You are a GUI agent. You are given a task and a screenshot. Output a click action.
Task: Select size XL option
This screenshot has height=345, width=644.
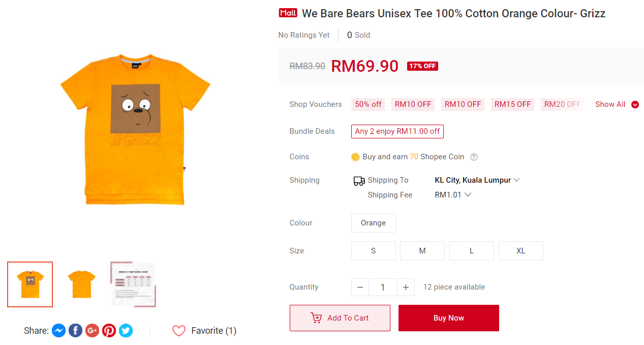pyautogui.click(x=520, y=251)
